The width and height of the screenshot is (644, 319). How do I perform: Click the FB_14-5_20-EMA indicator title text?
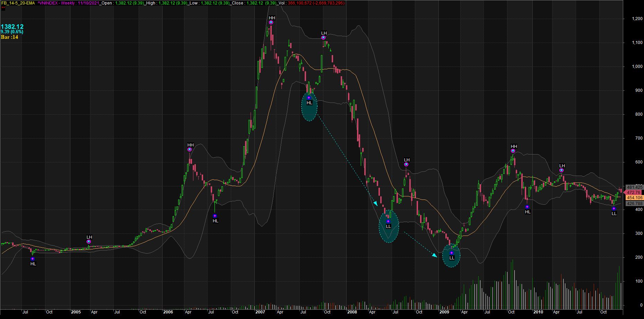click(18, 3)
